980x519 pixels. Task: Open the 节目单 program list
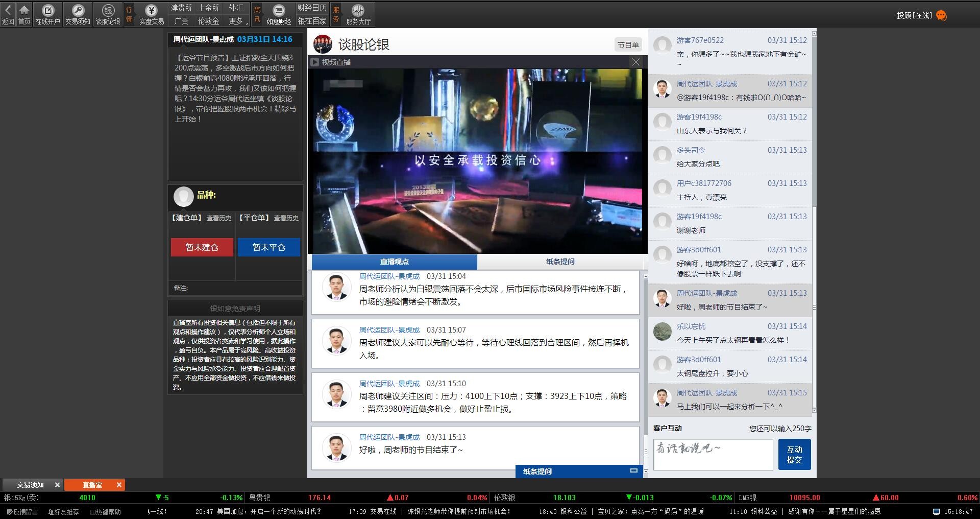coord(628,45)
